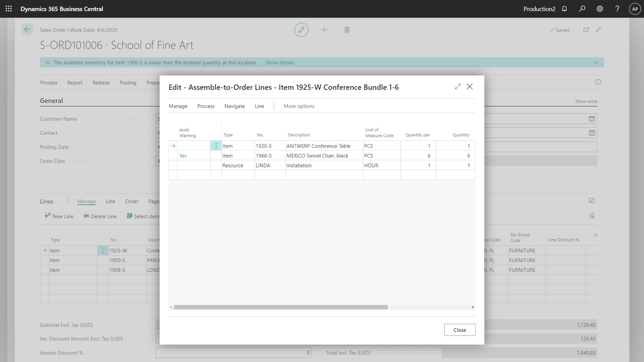Open the settings gear
This screenshot has width=644, height=362.
(x=600, y=8)
